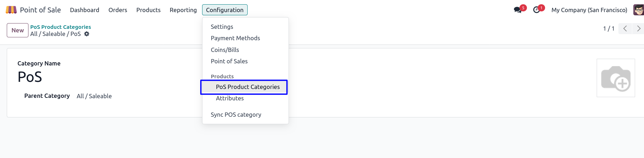
Task: Open the Orders menu
Action: (x=118, y=10)
